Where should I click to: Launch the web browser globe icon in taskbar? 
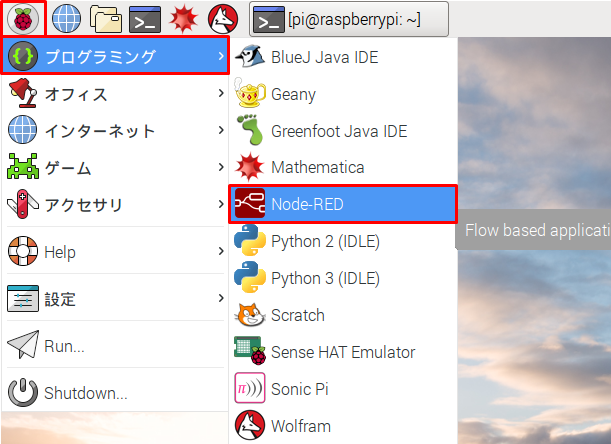(66, 18)
